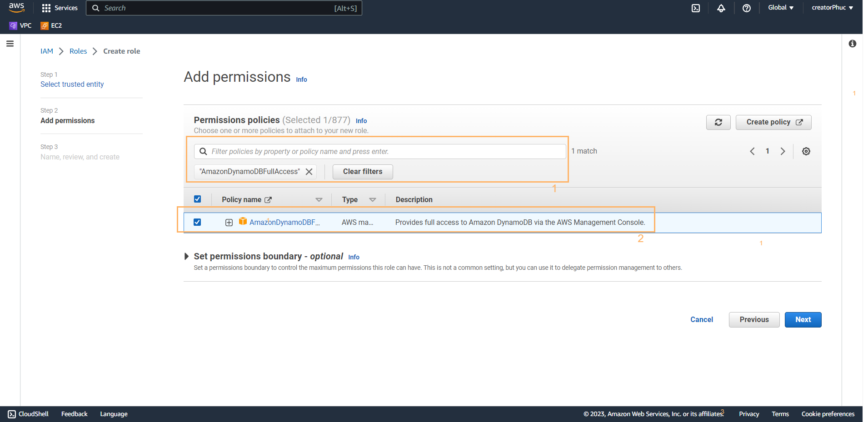Open Info link beside permissions boundary

(x=354, y=257)
